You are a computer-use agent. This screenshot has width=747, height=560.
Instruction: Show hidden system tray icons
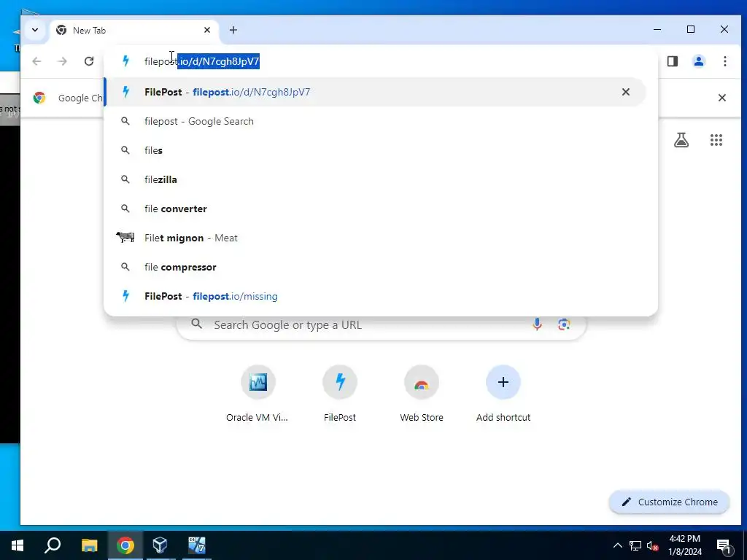[617, 545]
